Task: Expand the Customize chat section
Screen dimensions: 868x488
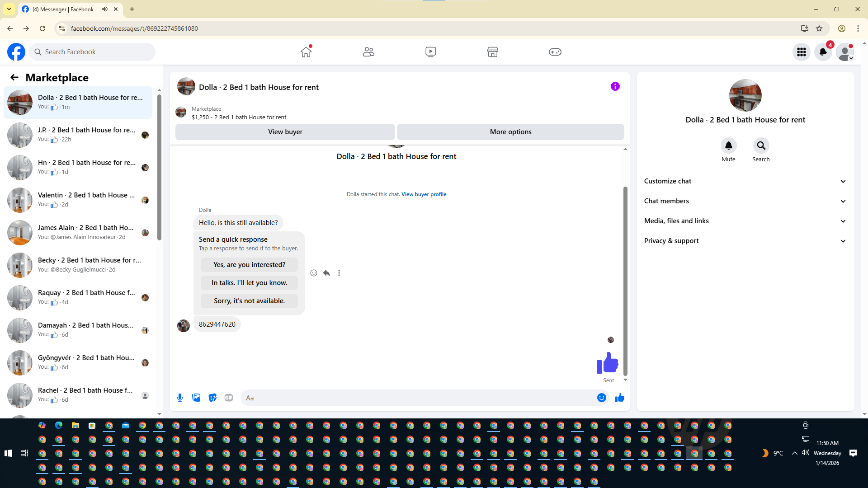Action: point(745,181)
